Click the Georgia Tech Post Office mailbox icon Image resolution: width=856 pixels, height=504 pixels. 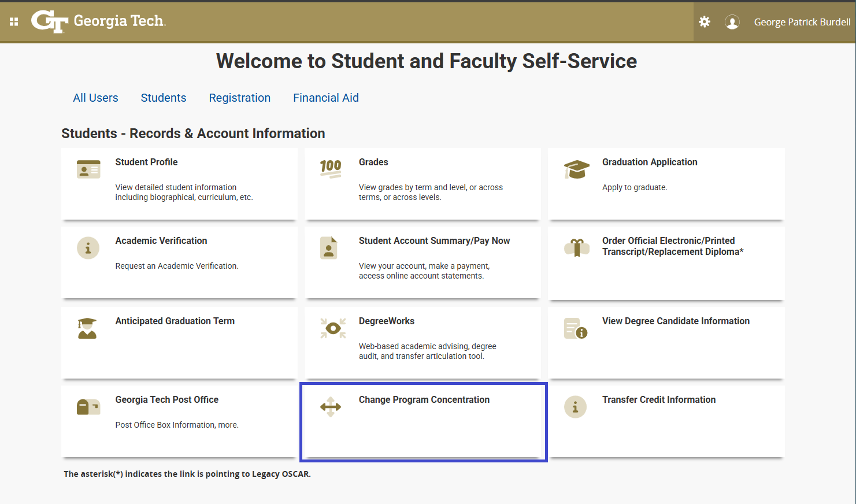pos(88,407)
